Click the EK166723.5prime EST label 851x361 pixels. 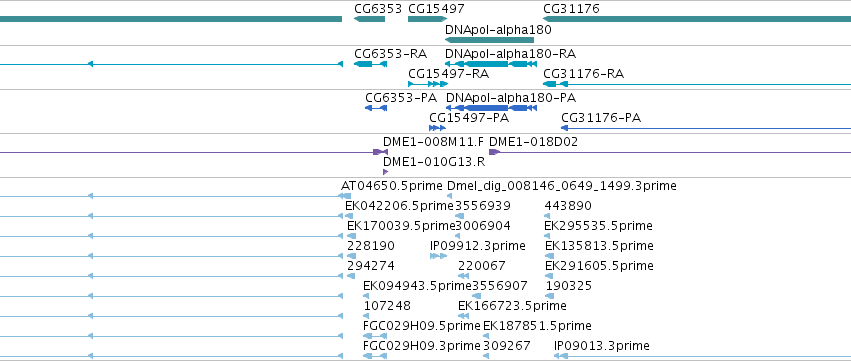(x=512, y=306)
